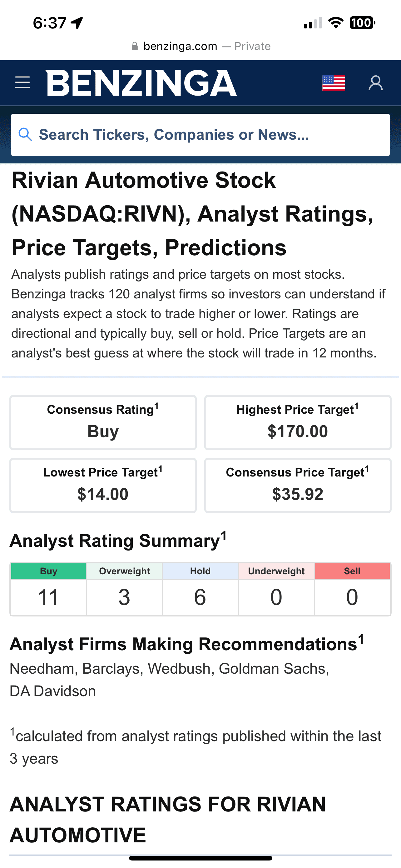Viewport: 401px width, 868px height.
Task: Select the Highest Price Target $170.00 card
Action: pos(298,422)
